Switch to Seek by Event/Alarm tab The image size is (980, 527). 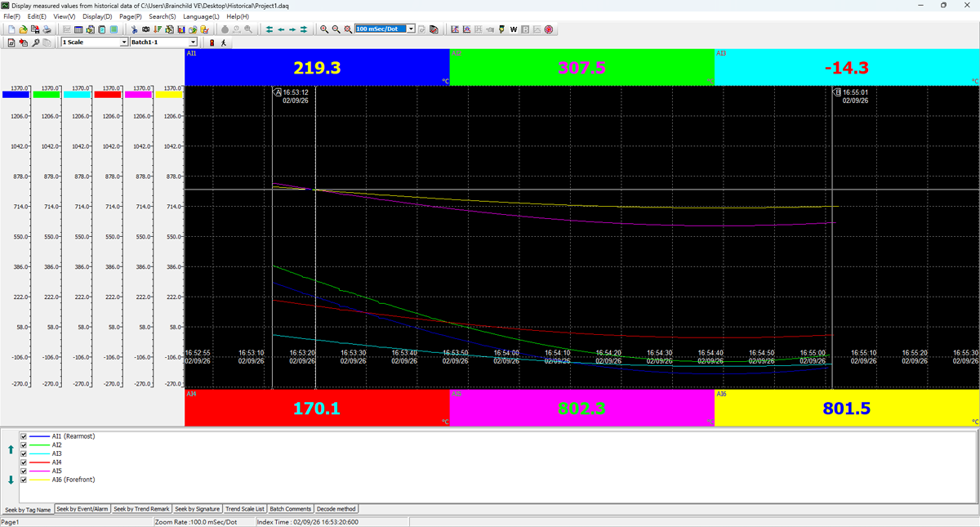(x=82, y=509)
